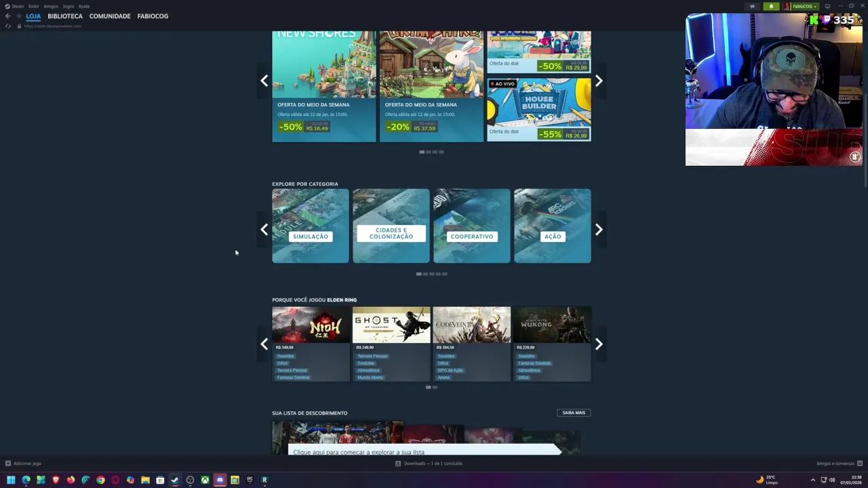Click the Adicionar jogo plus icon

(x=8, y=464)
